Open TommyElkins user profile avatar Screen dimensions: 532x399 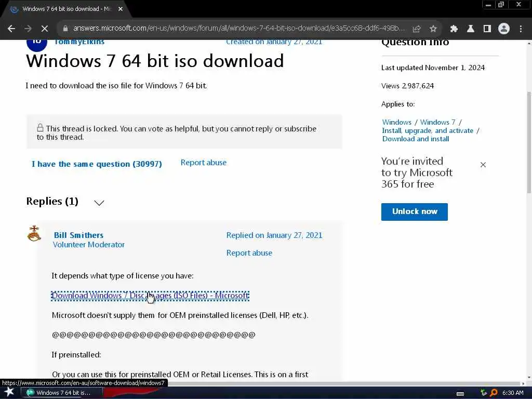37,44
